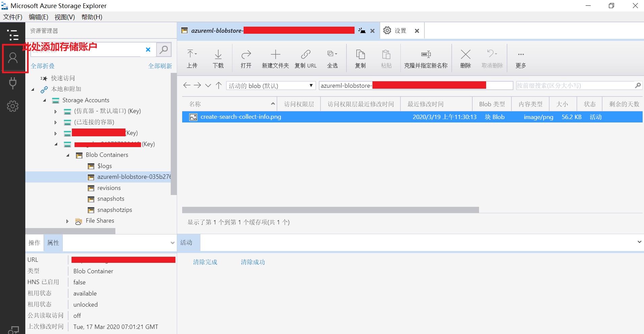Click the search magnifier button in explorer
This screenshot has height=334, width=644.
pyautogui.click(x=164, y=50)
